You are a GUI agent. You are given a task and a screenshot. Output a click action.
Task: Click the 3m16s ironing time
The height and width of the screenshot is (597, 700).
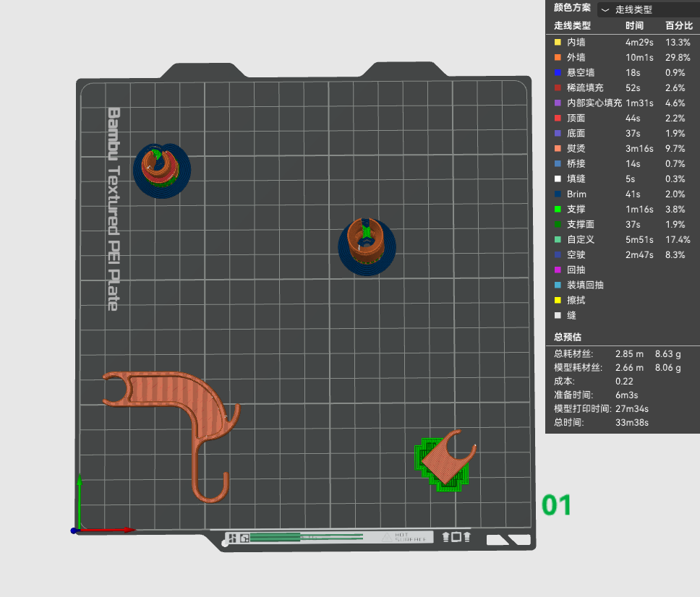point(639,148)
